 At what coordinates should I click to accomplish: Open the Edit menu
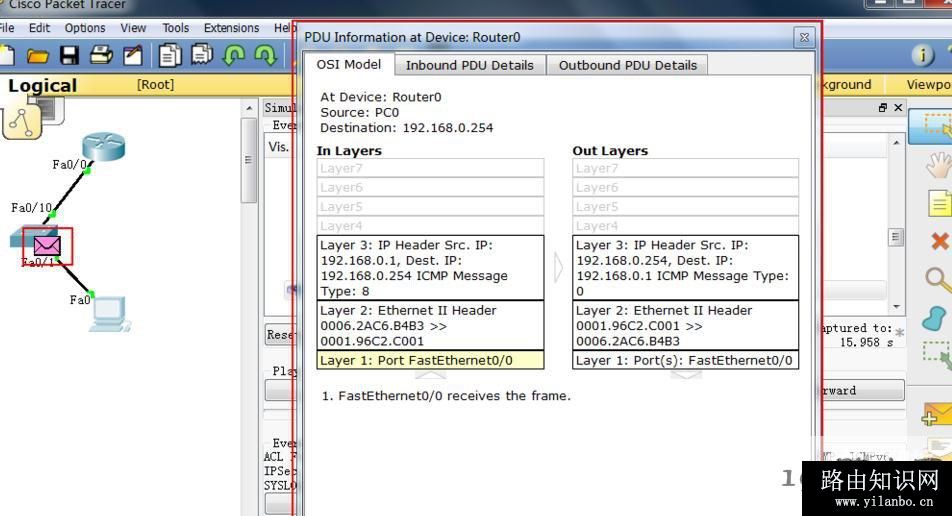click(x=39, y=28)
